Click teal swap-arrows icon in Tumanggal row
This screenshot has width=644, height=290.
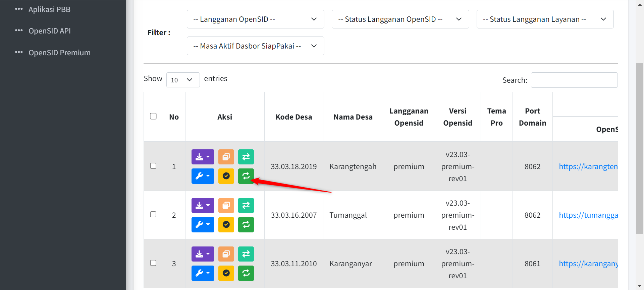(246, 205)
